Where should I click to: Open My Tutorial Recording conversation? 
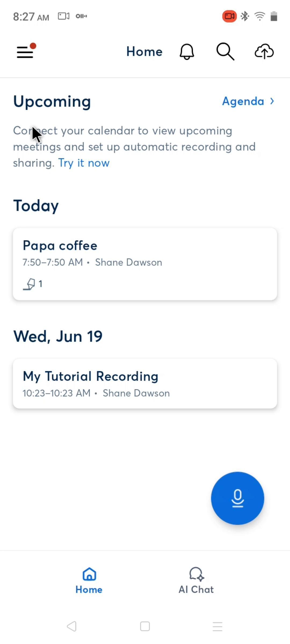click(x=145, y=383)
